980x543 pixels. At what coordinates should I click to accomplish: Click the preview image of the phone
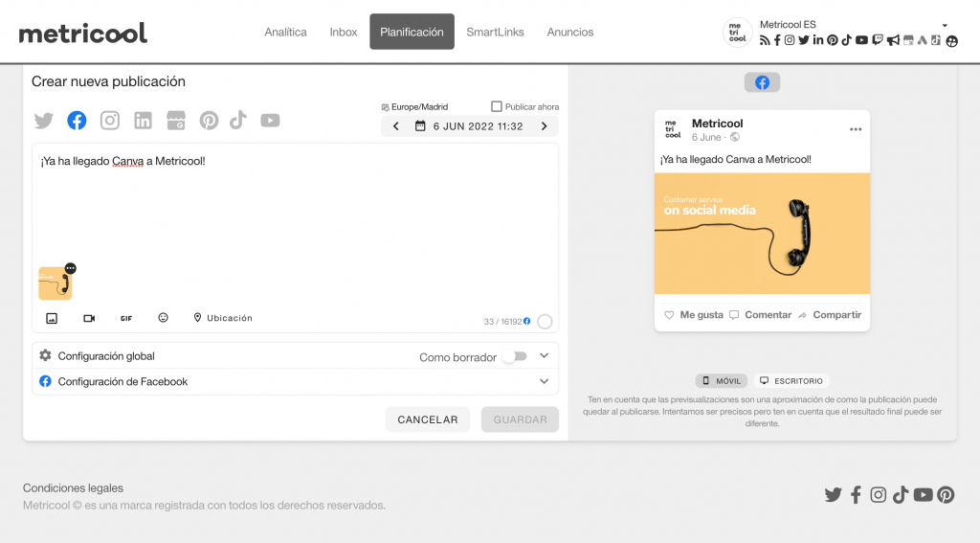tap(762, 234)
